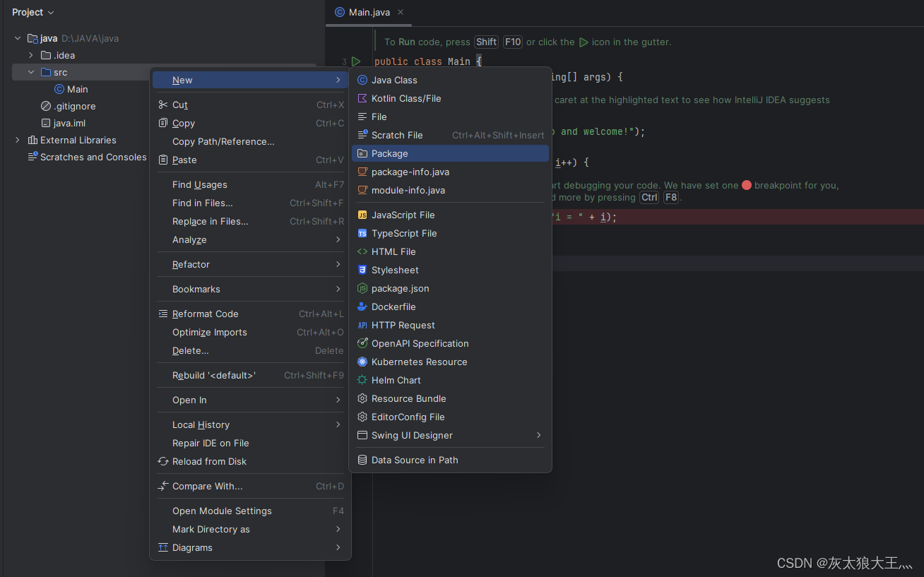Click the Swing UI Designer icon

[x=362, y=435]
